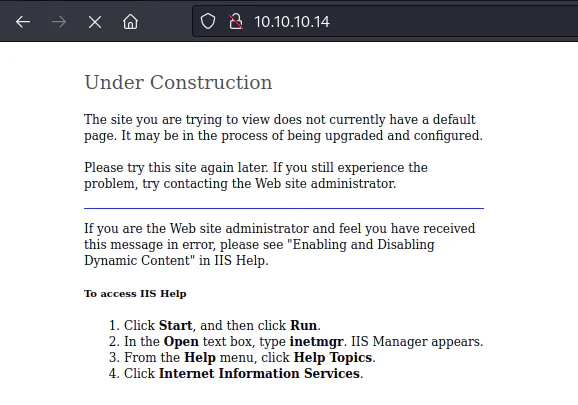This screenshot has width=578, height=405.
Task: Click the "Under Construction" heading
Action: 178,82
